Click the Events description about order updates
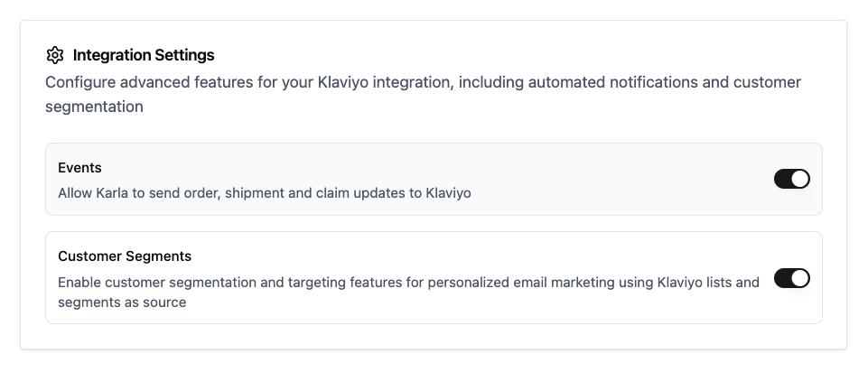Viewport: 868px width, 372px height. click(x=264, y=192)
